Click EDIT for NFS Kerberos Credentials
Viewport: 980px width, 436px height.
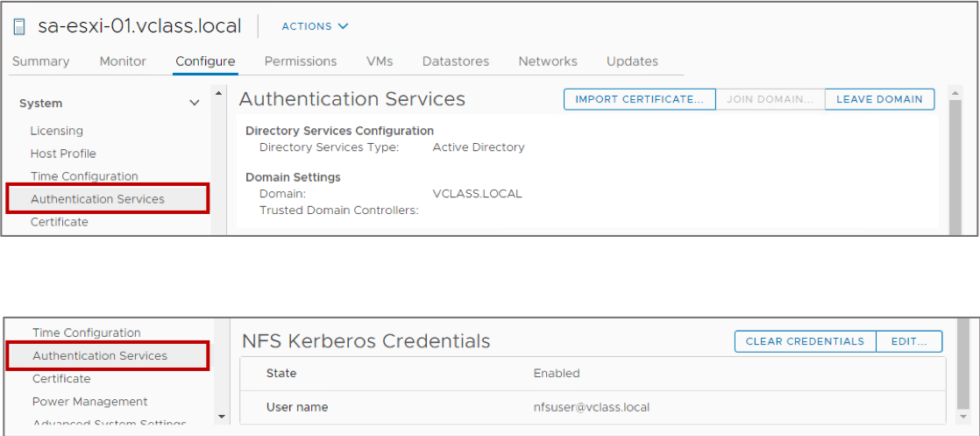click(x=909, y=341)
